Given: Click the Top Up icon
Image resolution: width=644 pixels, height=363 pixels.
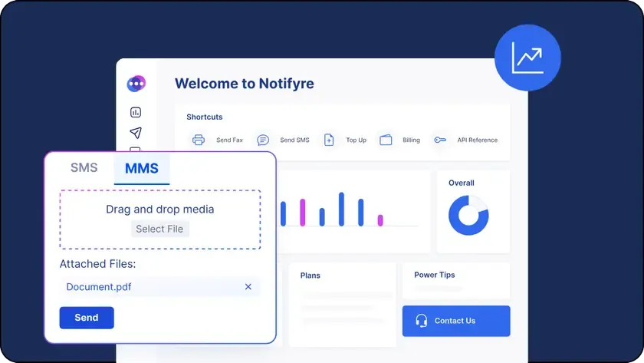Looking at the screenshot, I should [329, 140].
